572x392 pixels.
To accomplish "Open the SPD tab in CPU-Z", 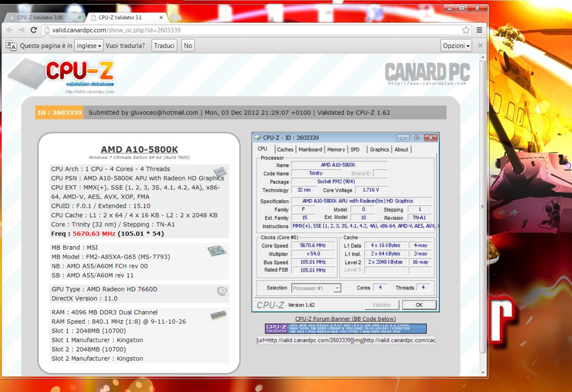I will tap(355, 149).
